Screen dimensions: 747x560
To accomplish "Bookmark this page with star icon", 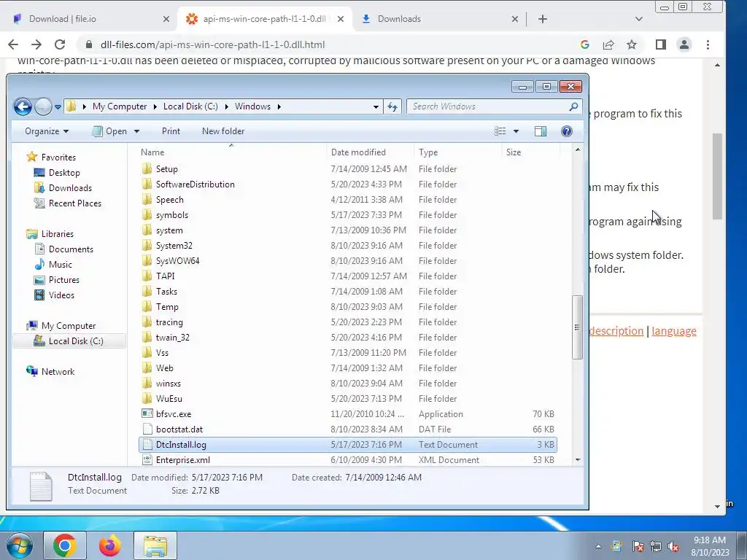I will [632, 44].
